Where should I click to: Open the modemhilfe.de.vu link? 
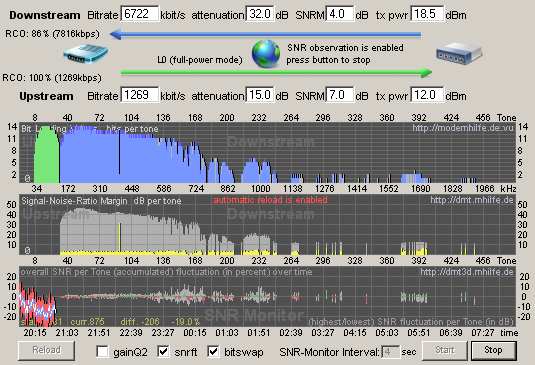click(463, 128)
